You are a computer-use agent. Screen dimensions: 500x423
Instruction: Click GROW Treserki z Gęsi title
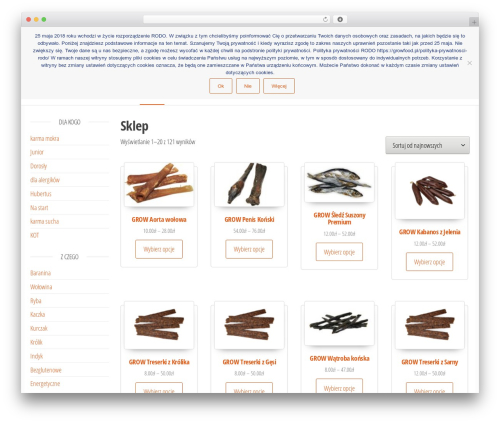(x=249, y=362)
